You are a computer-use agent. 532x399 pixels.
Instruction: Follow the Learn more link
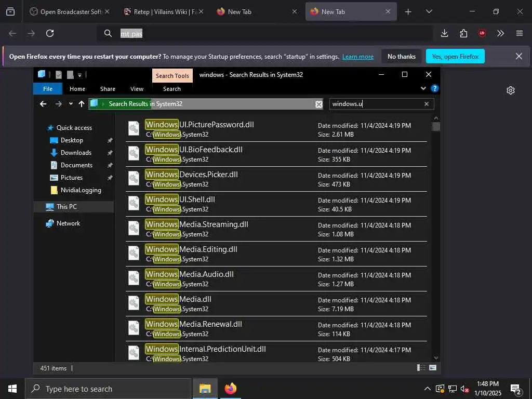[357, 57]
